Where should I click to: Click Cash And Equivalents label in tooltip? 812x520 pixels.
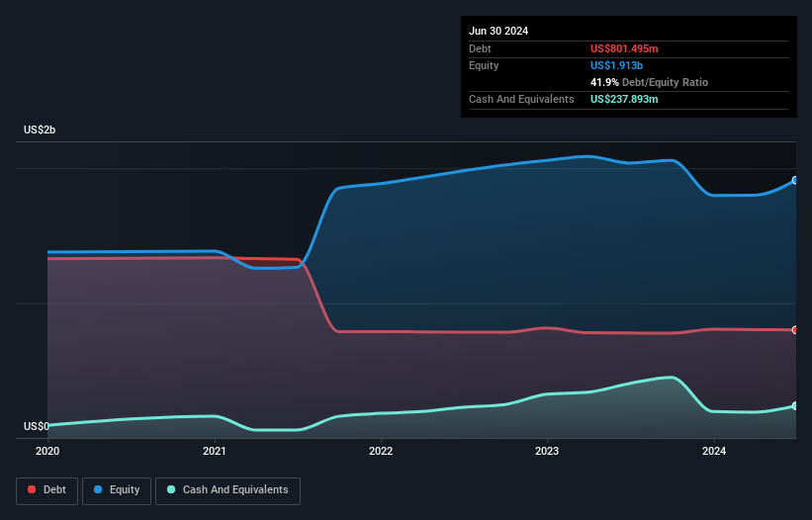click(x=521, y=99)
